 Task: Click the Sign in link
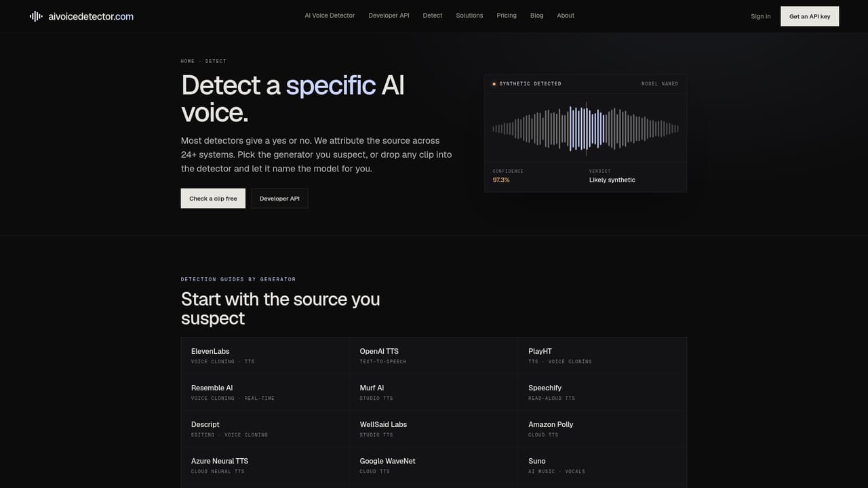(761, 16)
